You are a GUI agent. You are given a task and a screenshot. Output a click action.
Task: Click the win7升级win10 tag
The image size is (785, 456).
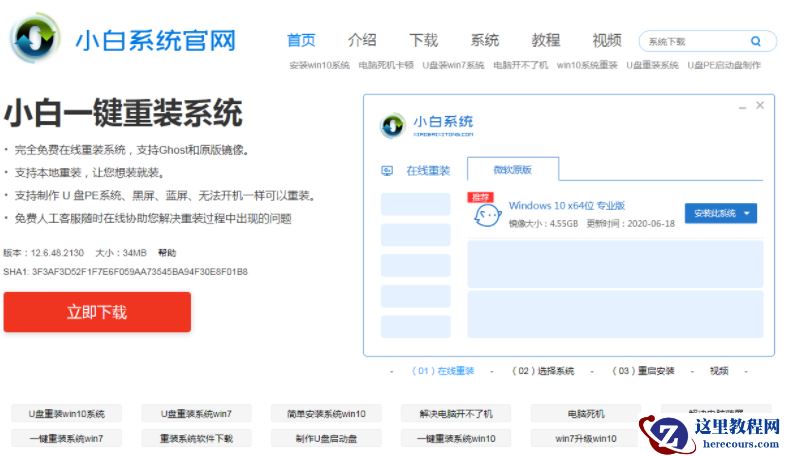[586, 438]
